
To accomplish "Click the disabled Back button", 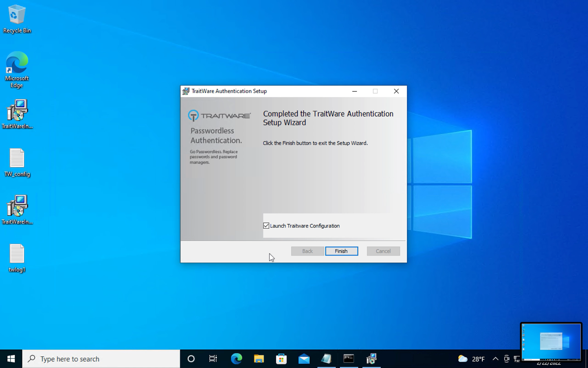I will point(308,251).
